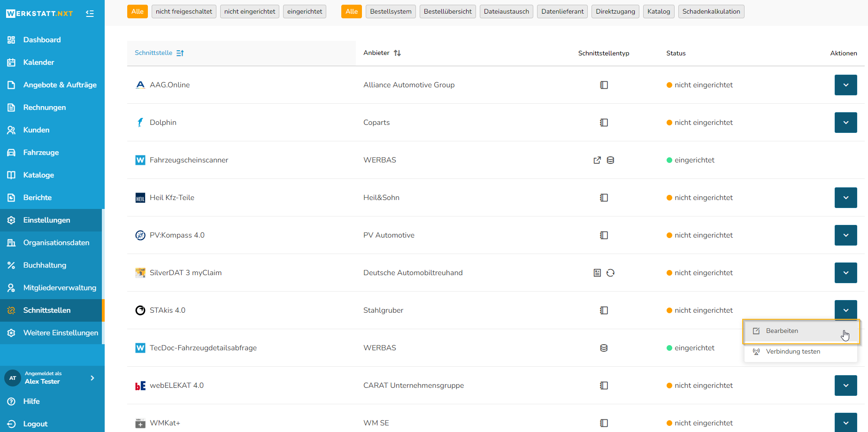Open actions dropdown for SilverDAT 3 myClaim

(x=846, y=273)
